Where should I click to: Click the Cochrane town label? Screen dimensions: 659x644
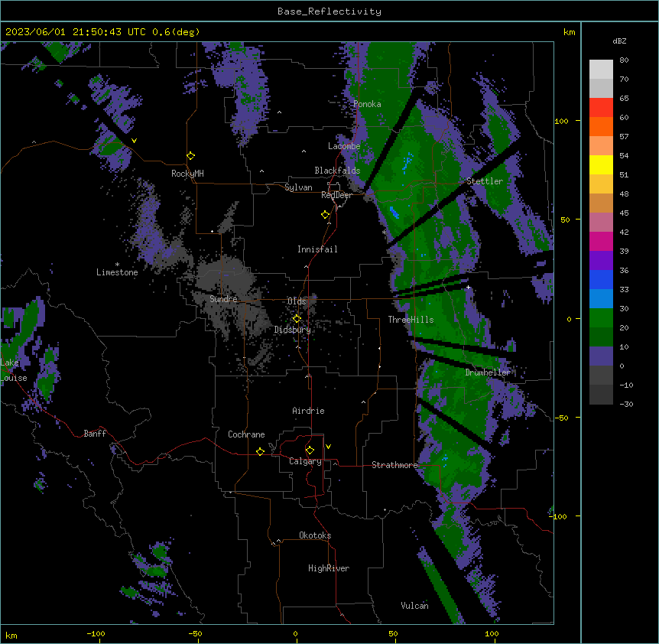pyautogui.click(x=246, y=434)
